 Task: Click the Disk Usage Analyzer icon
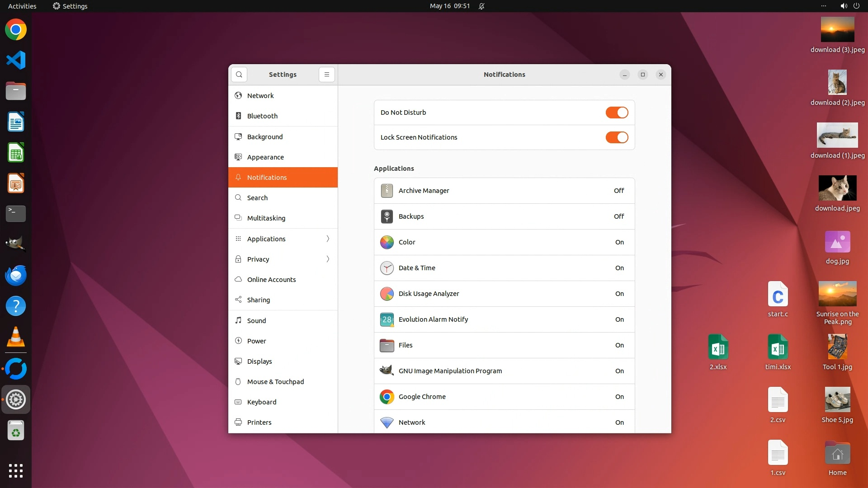(387, 294)
